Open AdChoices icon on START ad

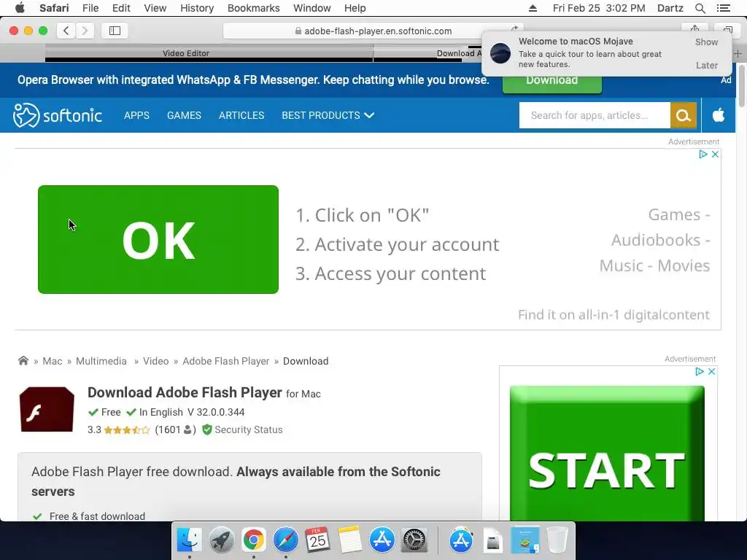pos(700,371)
